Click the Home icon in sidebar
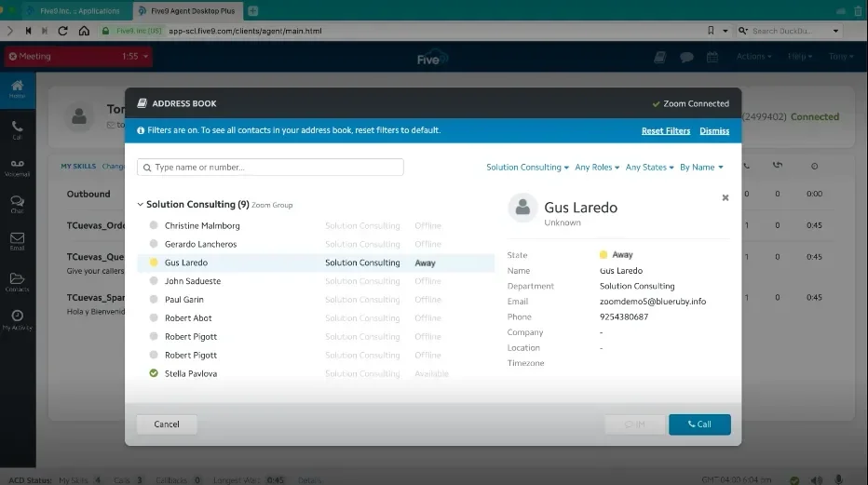This screenshot has height=485, width=868. [x=17, y=89]
